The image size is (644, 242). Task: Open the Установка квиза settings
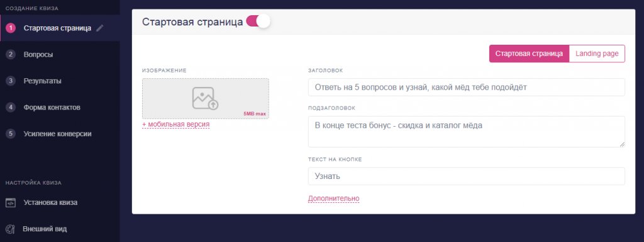click(x=50, y=202)
